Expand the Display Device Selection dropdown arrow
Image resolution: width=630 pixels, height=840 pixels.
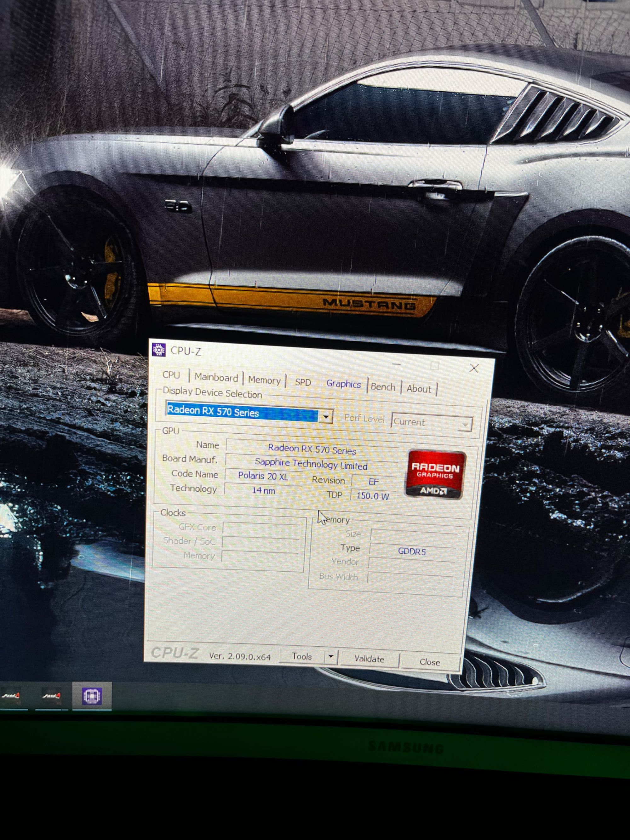pyautogui.click(x=326, y=417)
